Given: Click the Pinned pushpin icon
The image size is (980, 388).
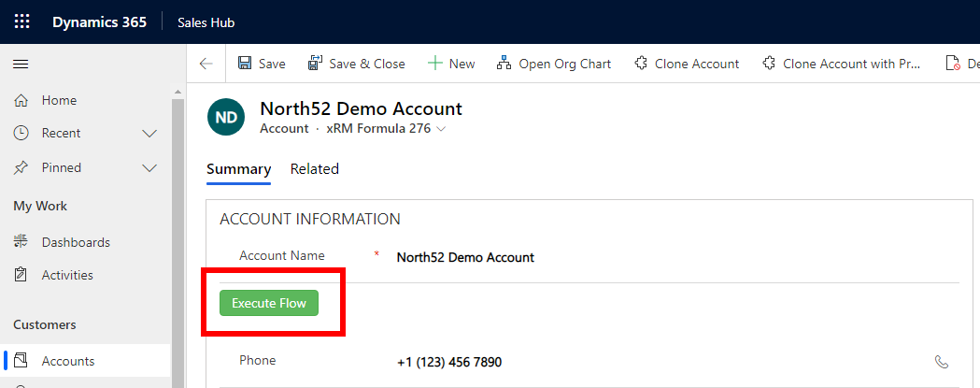Looking at the screenshot, I should coord(21,167).
